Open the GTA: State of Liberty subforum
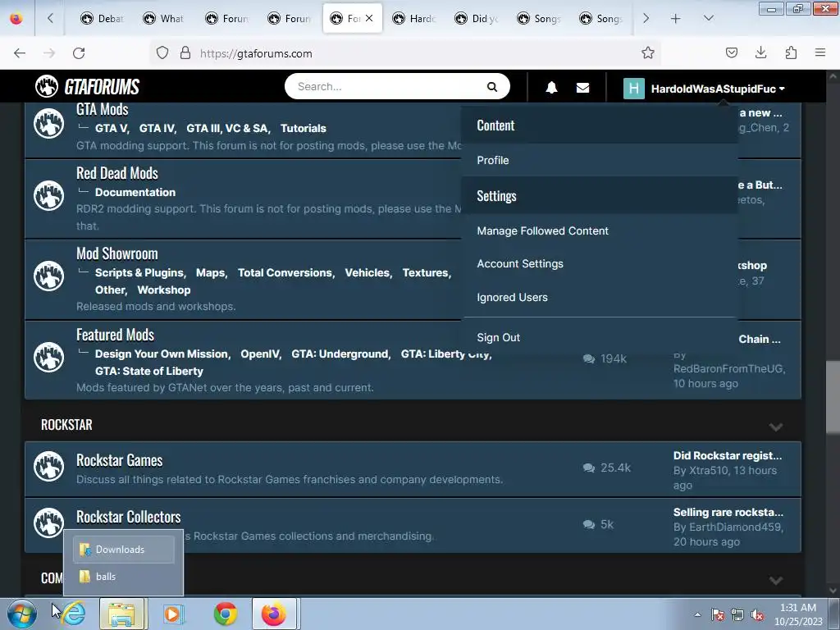Image resolution: width=840 pixels, height=630 pixels. pyautogui.click(x=149, y=372)
